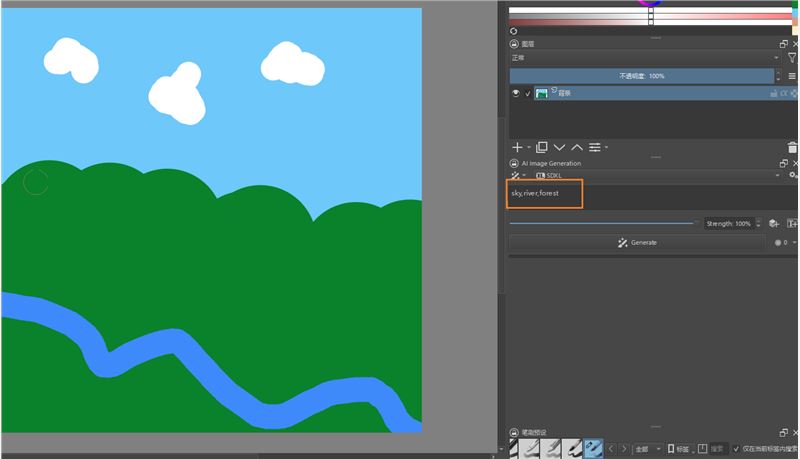Viewport: 800px width, 459px height.
Task: Open the 标签 tag menu
Action: pos(679,449)
